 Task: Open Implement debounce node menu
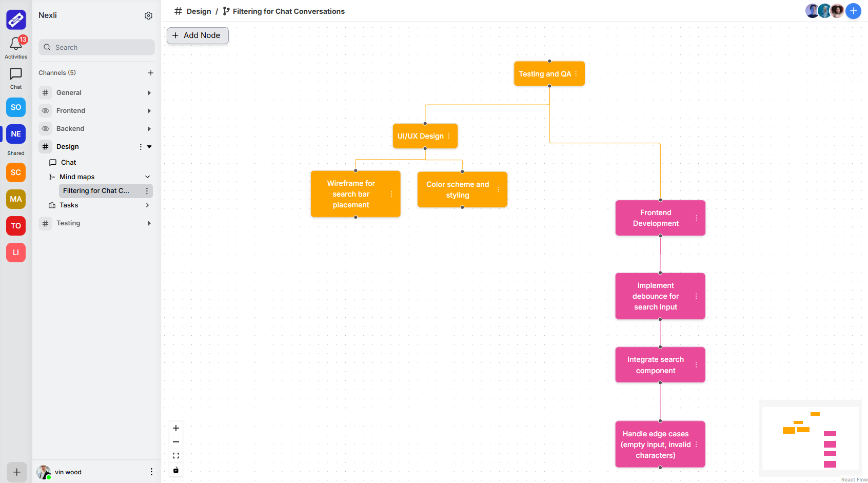[x=696, y=296]
